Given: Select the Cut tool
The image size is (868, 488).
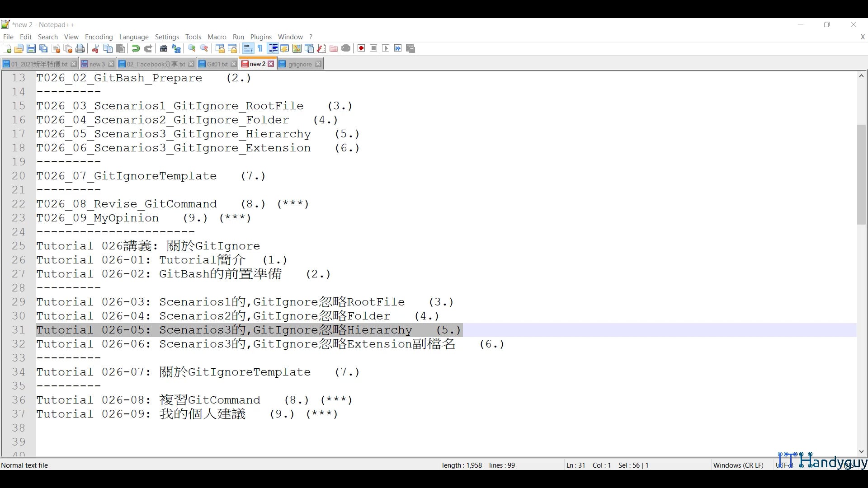Looking at the screenshot, I should pos(95,48).
